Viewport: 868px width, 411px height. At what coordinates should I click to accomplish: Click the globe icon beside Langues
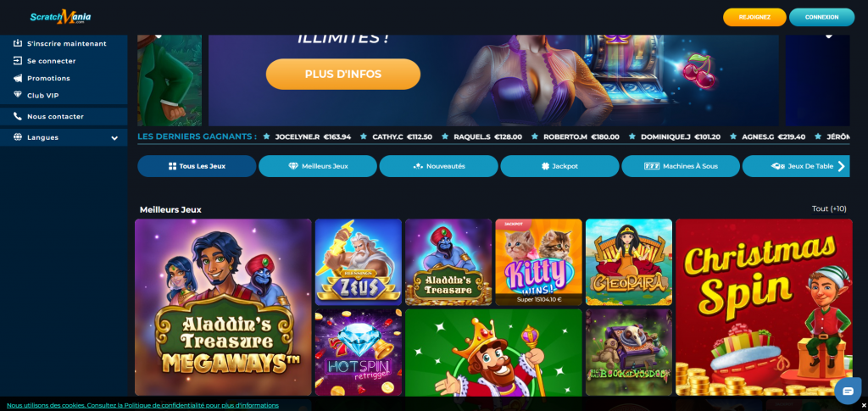pos(18,137)
